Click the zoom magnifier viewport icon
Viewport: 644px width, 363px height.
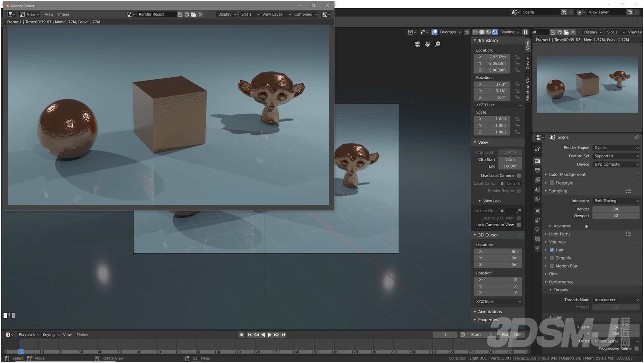point(438,44)
